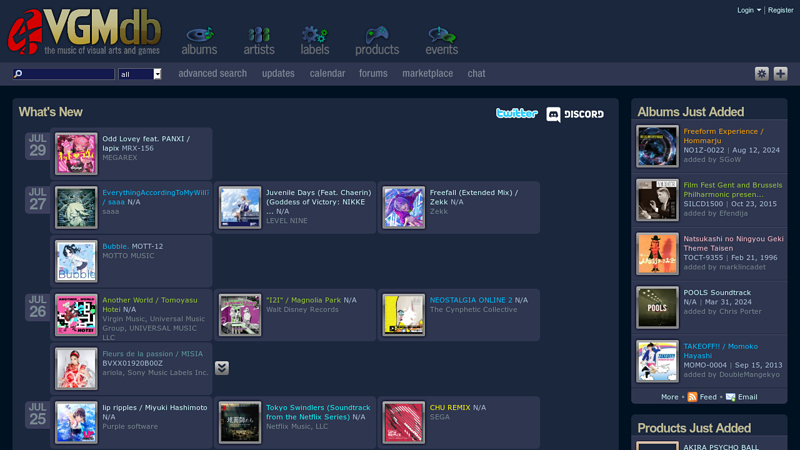Open CHU REMIX cover thumbnail
800x450 pixels.
404,422
